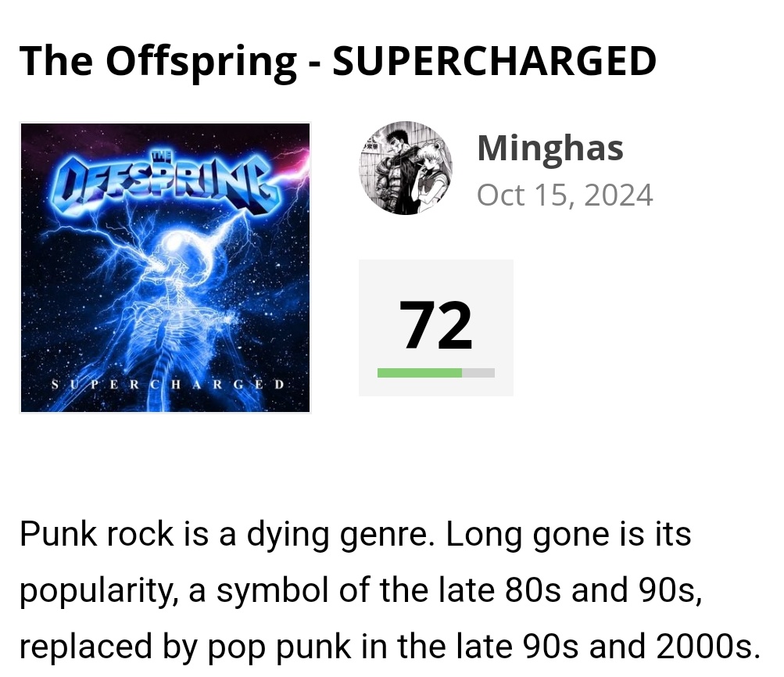
Task: Open the SUPERCHARGED album cover thumbnail
Action: (165, 267)
